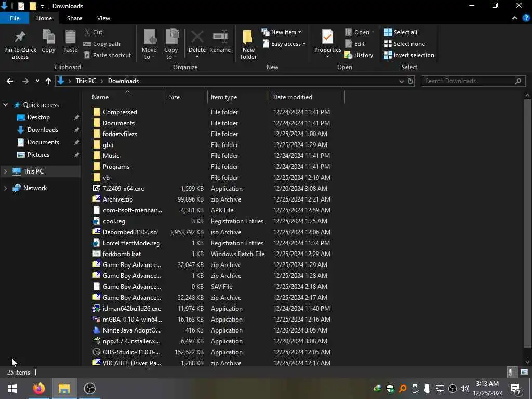Open the Easy access dropdown
The width and height of the screenshot is (532, 399).
284,44
